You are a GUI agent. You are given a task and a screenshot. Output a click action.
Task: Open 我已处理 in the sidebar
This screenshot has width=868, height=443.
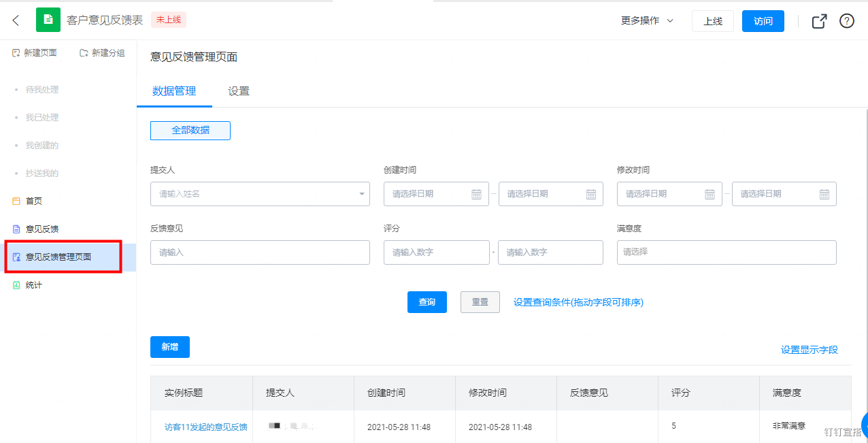(x=42, y=118)
